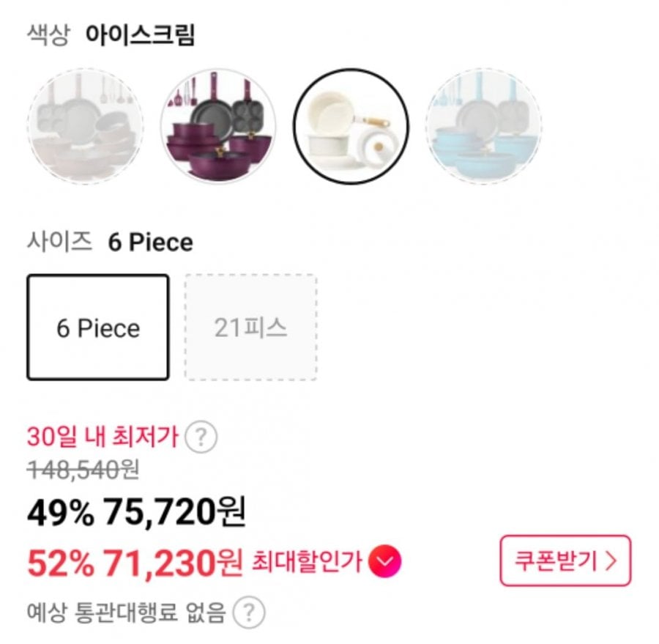
Task: Click the 30일 내 최저가 label
Action: (103, 437)
